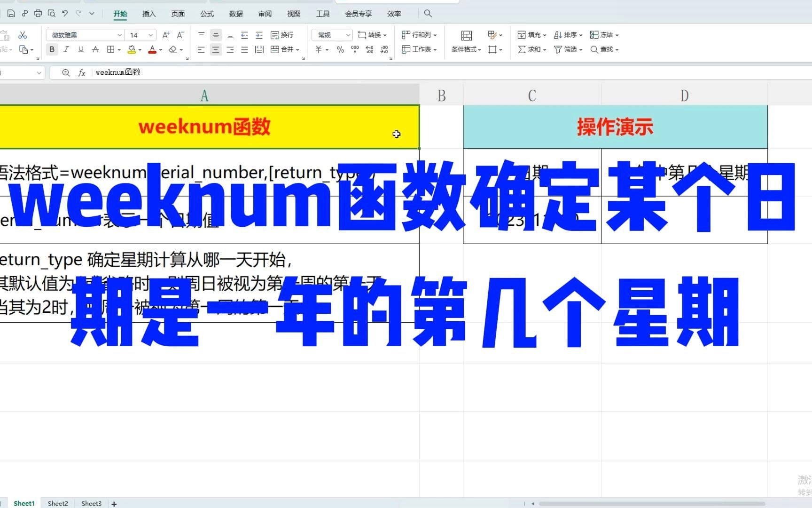Apply the red font color swatch
The width and height of the screenshot is (812, 508).
pos(152,49)
